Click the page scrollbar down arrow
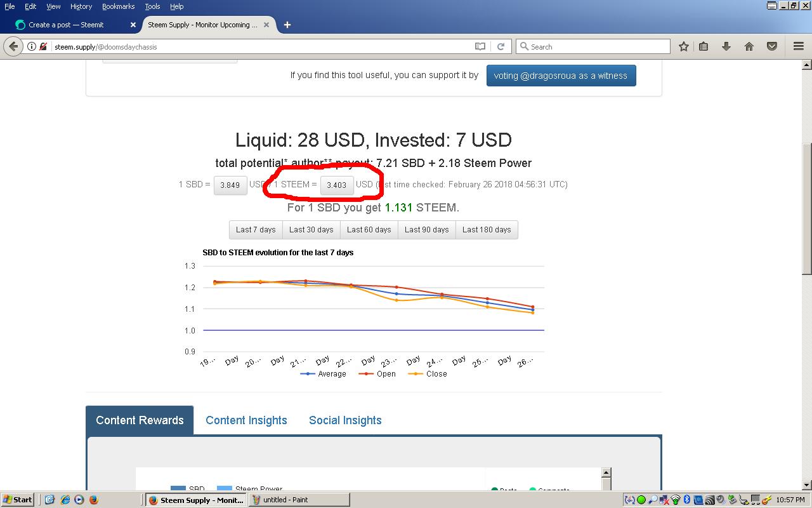This screenshot has height=508, width=812. pos(806,485)
